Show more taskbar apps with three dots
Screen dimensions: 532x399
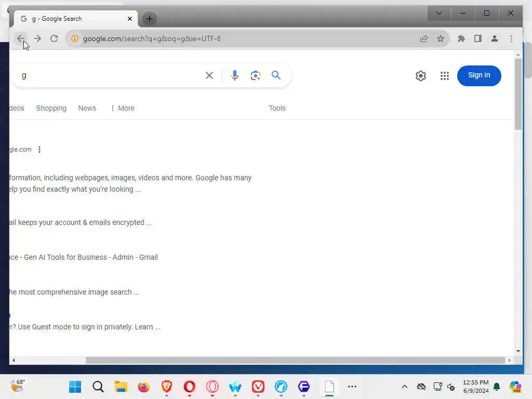[x=352, y=387]
